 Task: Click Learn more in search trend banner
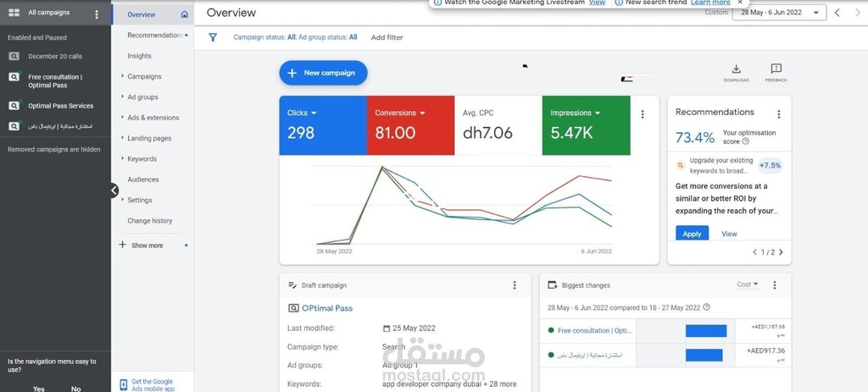710,3
